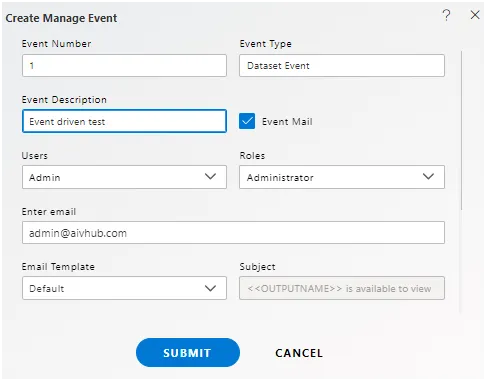Click the Event Description label
The width and height of the screenshot is (486, 381).
click(64, 100)
